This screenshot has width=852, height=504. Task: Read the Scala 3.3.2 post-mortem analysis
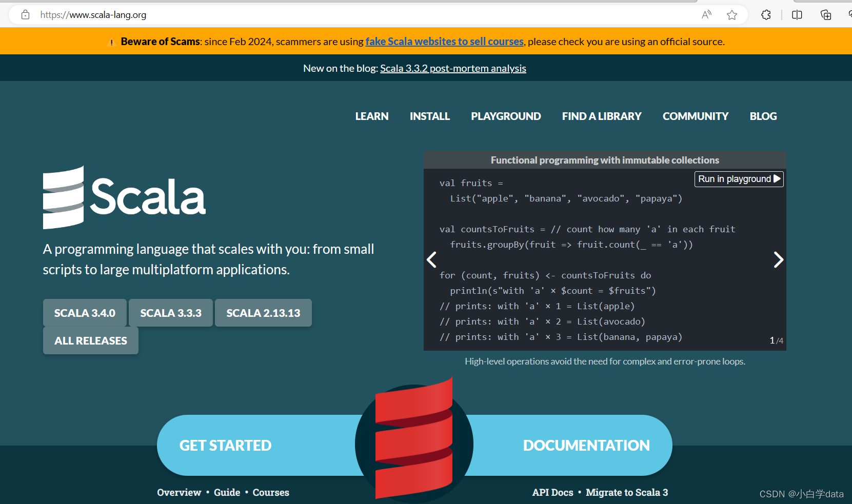[x=453, y=68]
